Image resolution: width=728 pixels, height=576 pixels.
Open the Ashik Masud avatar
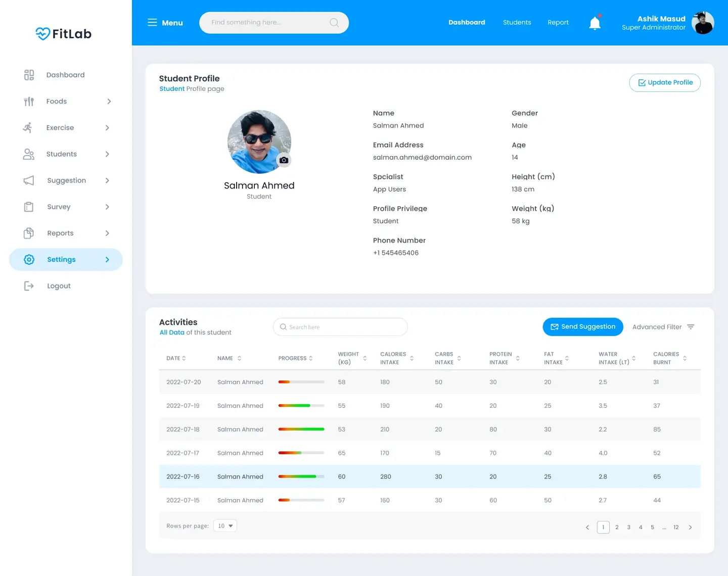pyautogui.click(x=703, y=23)
